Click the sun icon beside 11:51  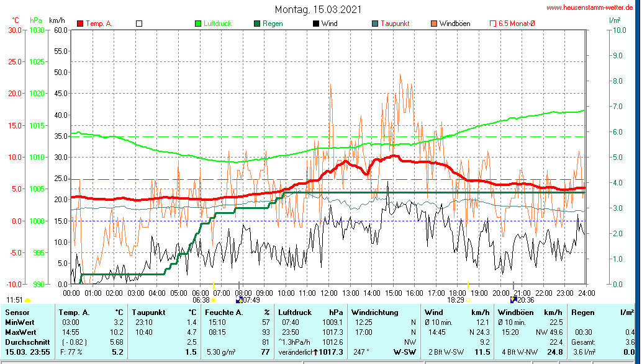pyautogui.click(x=27, y=301)
